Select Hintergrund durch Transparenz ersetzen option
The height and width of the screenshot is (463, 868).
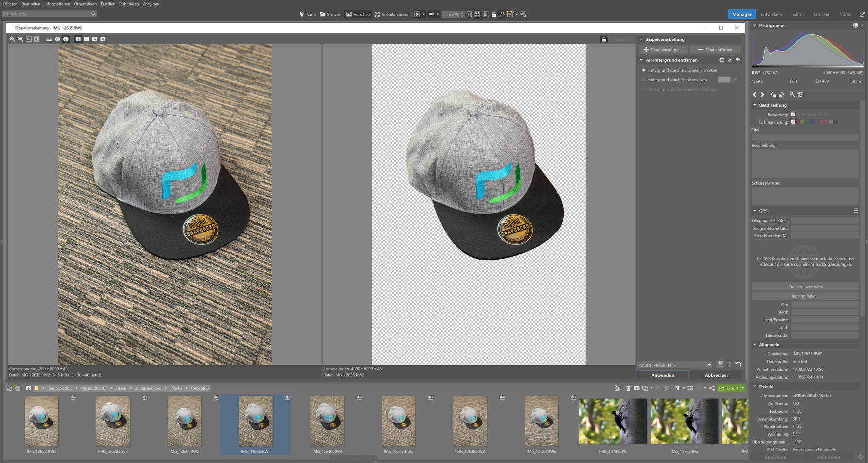click(644, 70)
